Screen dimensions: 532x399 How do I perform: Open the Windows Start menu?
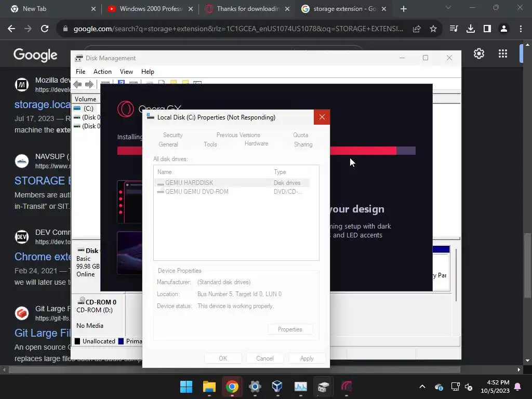(x=187, y=387)
